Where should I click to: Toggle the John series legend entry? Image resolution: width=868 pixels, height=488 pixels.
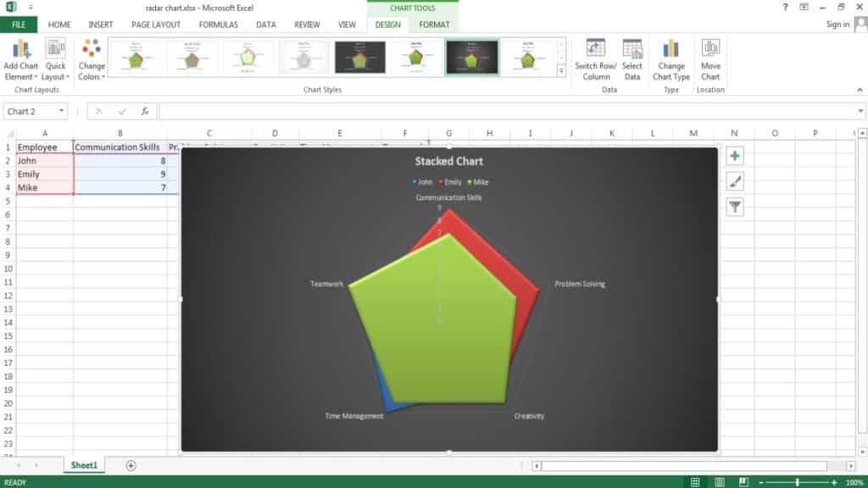423,181
